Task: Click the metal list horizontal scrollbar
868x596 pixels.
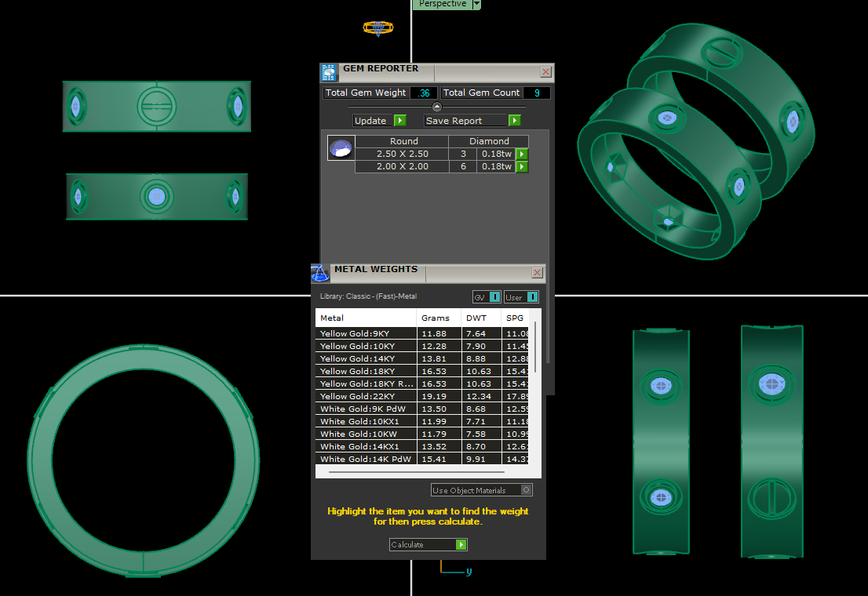Action: pyautogui.click(x=416, y=473)
